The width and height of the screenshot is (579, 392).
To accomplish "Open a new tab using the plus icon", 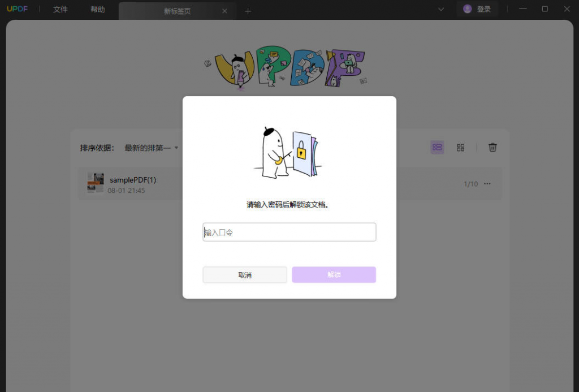I will point(248,11).
